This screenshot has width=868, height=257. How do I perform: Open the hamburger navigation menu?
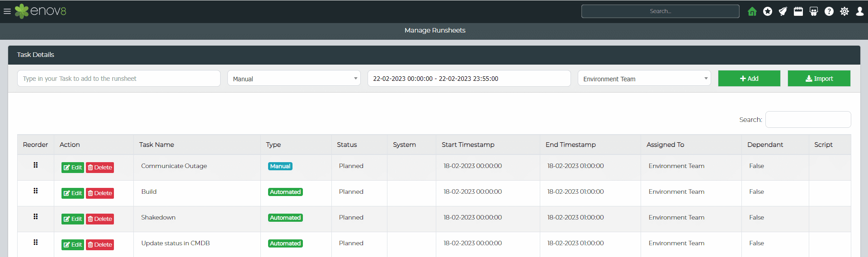tap(7, 11)
